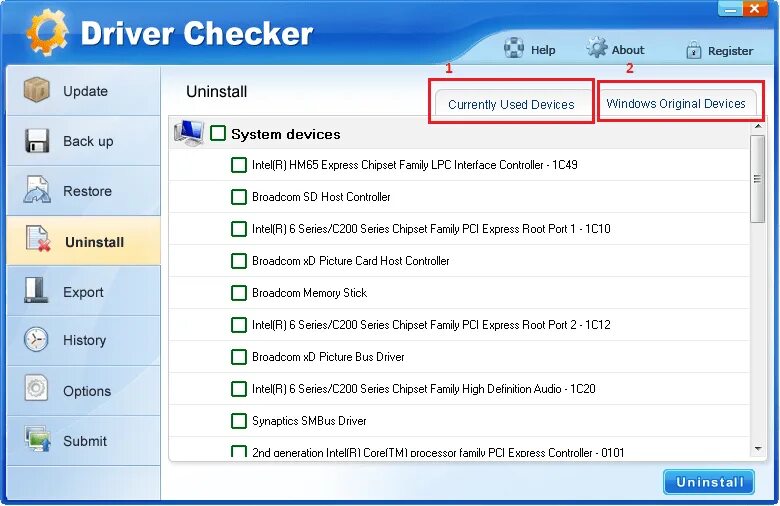Click the About gear icon in header
This screenshot has width=780, height=506.
pos(597,48)
